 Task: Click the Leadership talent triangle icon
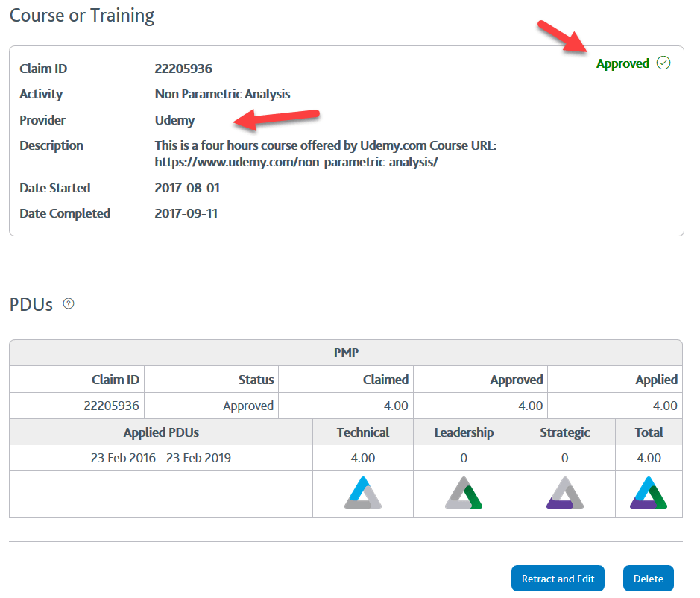464,493
